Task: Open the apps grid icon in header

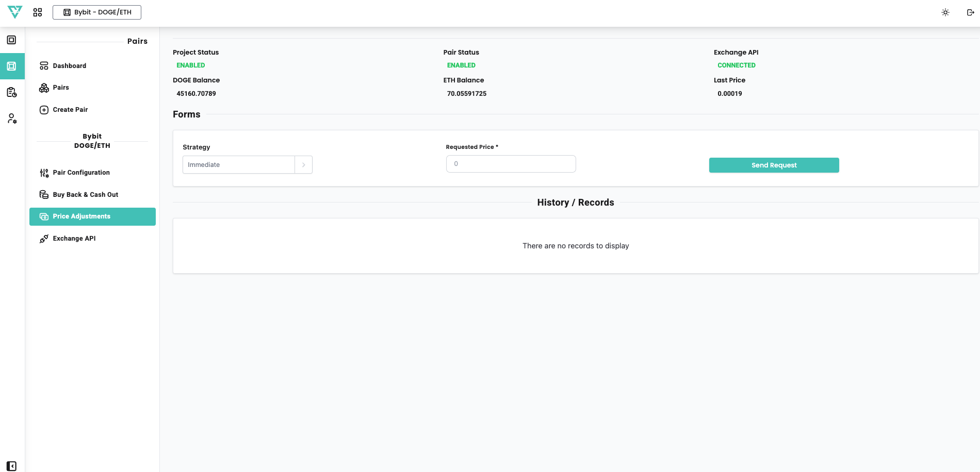Action: (x=38, y=12)
